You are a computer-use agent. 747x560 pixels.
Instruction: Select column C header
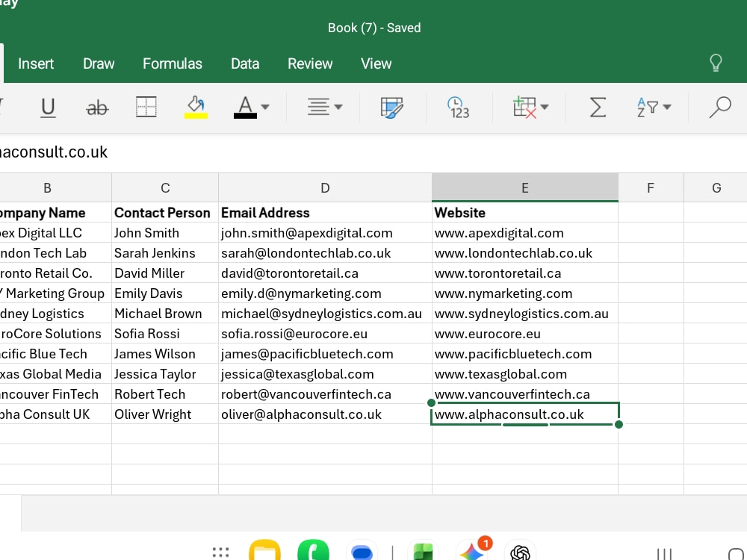165,187
